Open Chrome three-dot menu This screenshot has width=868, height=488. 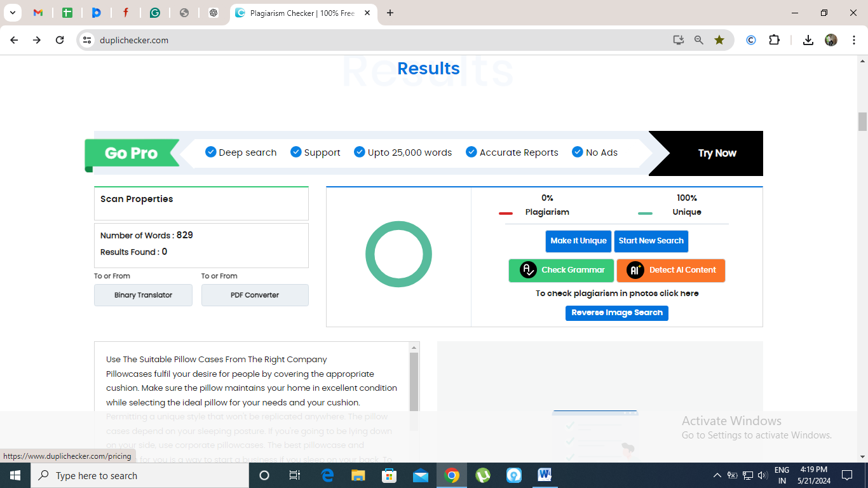click(853, 40)
